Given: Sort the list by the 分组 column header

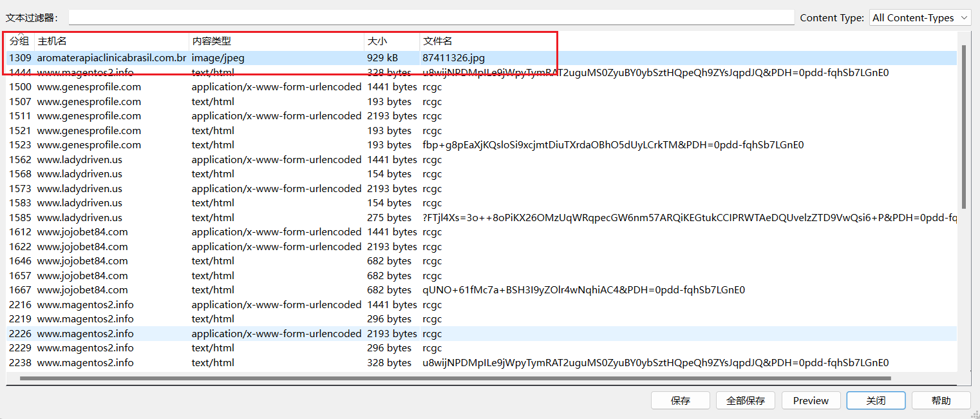Looking at the screenshot, I should coord(19,41).
